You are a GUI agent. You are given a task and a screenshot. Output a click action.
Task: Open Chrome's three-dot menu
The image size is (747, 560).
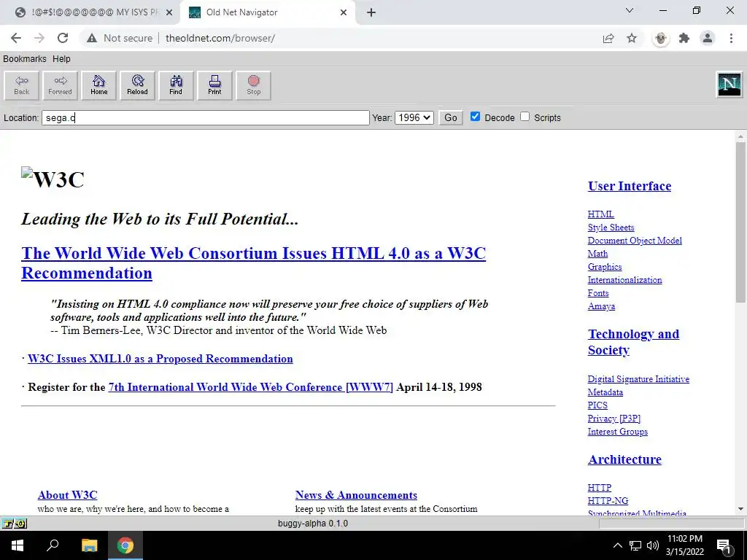coord(731,38)
